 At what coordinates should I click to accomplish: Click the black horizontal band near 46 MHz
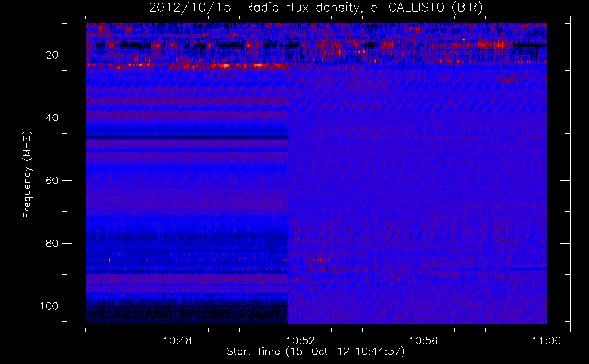[187, 137]
